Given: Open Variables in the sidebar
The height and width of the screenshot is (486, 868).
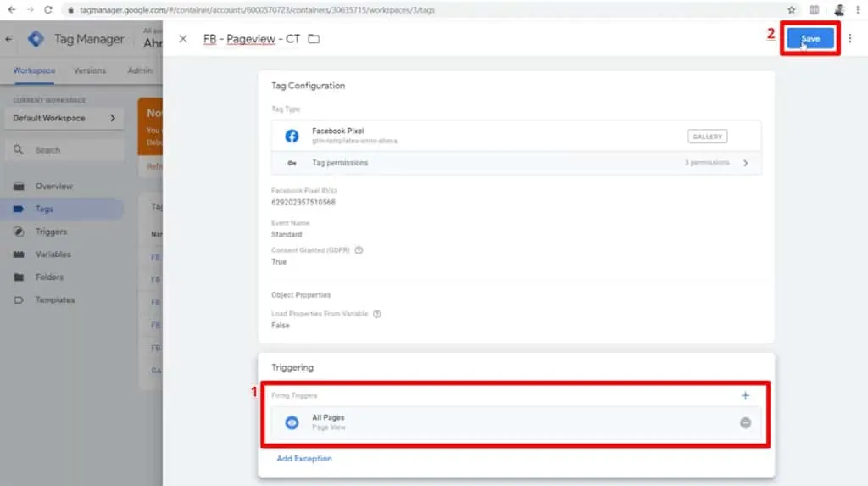Looking at the screenshot, I should pos(53,254).
